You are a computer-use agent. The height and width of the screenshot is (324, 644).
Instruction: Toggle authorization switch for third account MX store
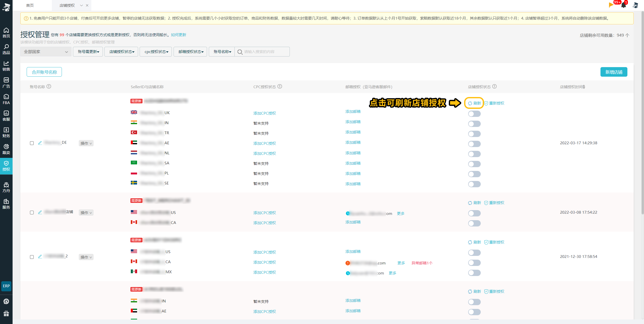pyautogui.click(x=474, y=273)
